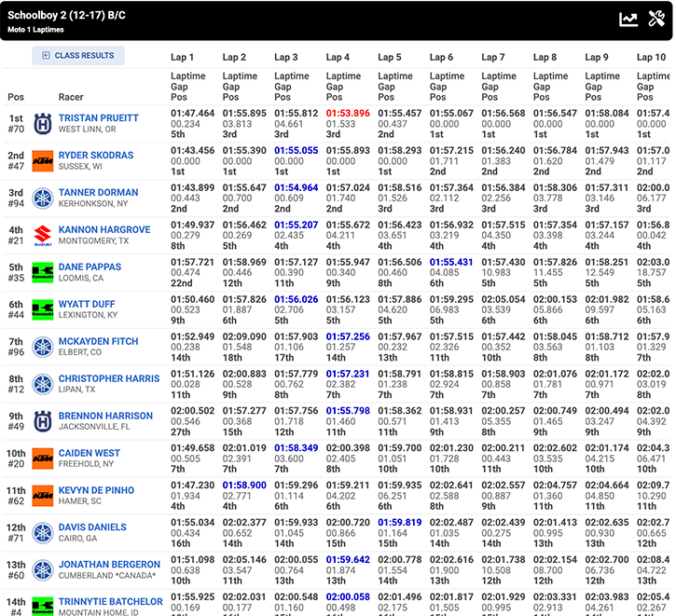676x616 pixels.
Task: Click Suzuki logo beside Kannon Hargrove
Action: [x=43, y=235]
